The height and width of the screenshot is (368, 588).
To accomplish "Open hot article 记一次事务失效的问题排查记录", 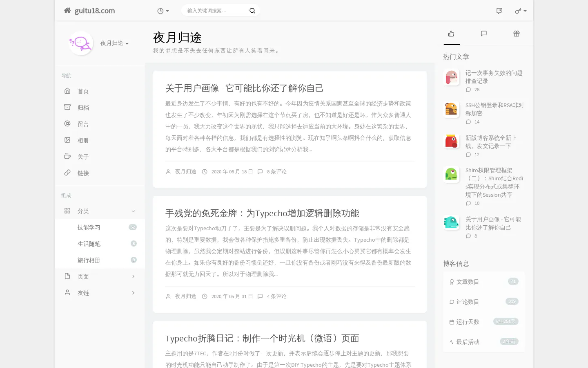I will [494, 77].
